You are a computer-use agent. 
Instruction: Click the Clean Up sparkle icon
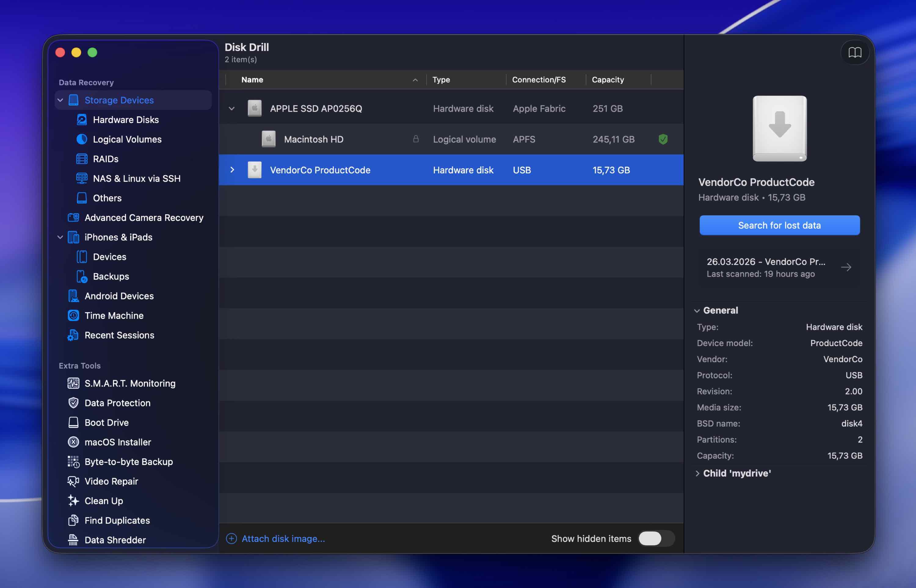click(x=73, y=500)
